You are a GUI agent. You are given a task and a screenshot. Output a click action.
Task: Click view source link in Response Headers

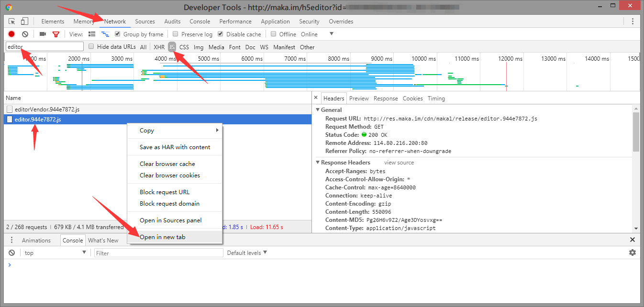click(399, 163)
